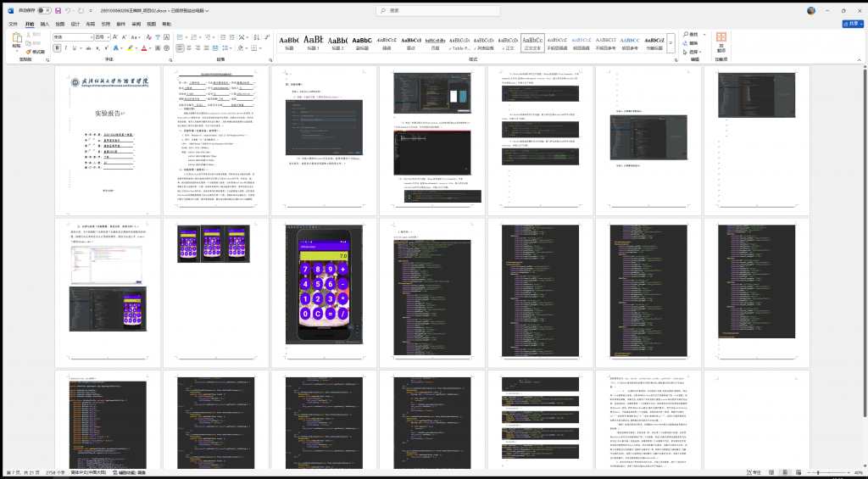Open the 插入 (Insert) tab
Screen dimensions: 868x479
[45, 25]
